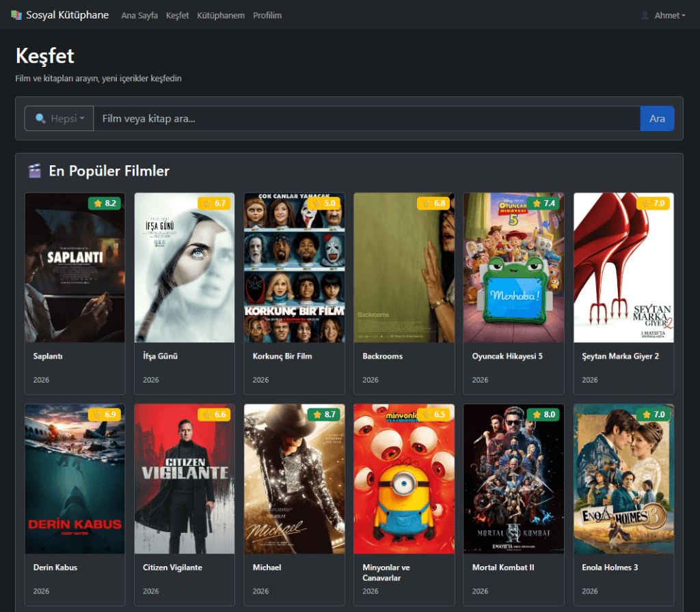Click the 6.8 rating badge on Backrooms
This screenshot has width=700, height=612.
(x=434, y=204)
